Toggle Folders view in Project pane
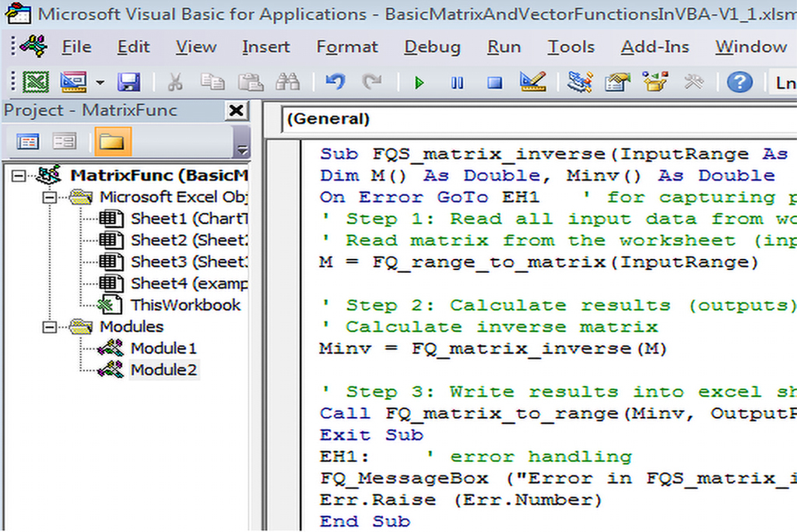Image resolution: width=797 pixels, height=532 pixels. point(112,142)
